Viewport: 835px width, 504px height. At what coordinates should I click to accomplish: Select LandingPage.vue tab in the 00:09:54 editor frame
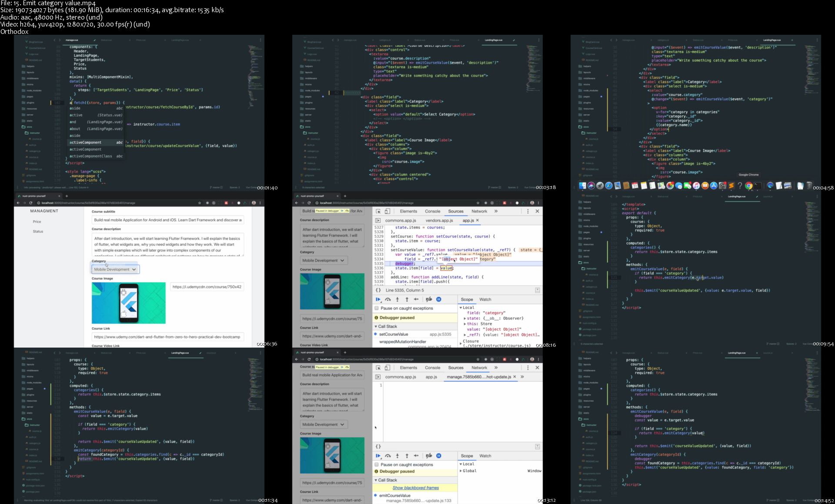(736, 196)
